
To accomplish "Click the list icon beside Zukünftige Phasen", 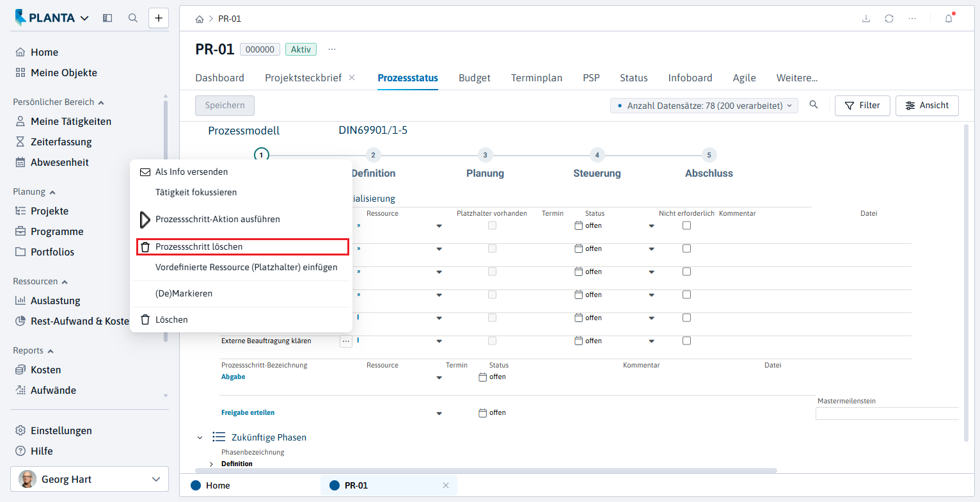I will (219, 437).
